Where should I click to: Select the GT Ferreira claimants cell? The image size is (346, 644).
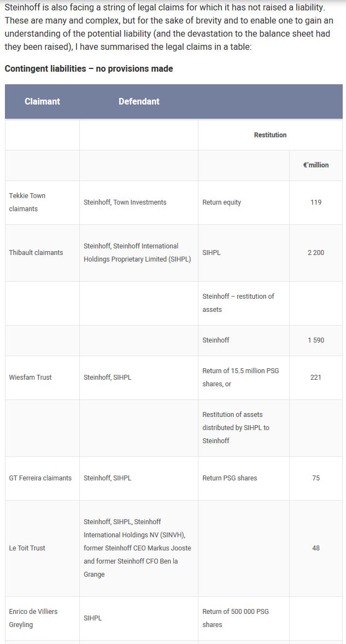(x=40, y=478)
